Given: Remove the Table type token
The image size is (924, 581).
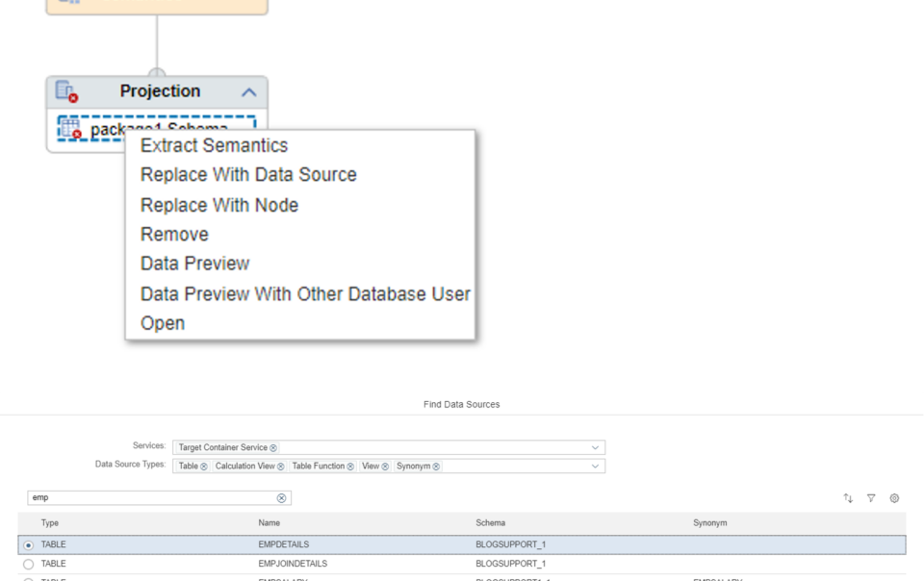Looking at the screenshot, I should click(x=204, y=467).
